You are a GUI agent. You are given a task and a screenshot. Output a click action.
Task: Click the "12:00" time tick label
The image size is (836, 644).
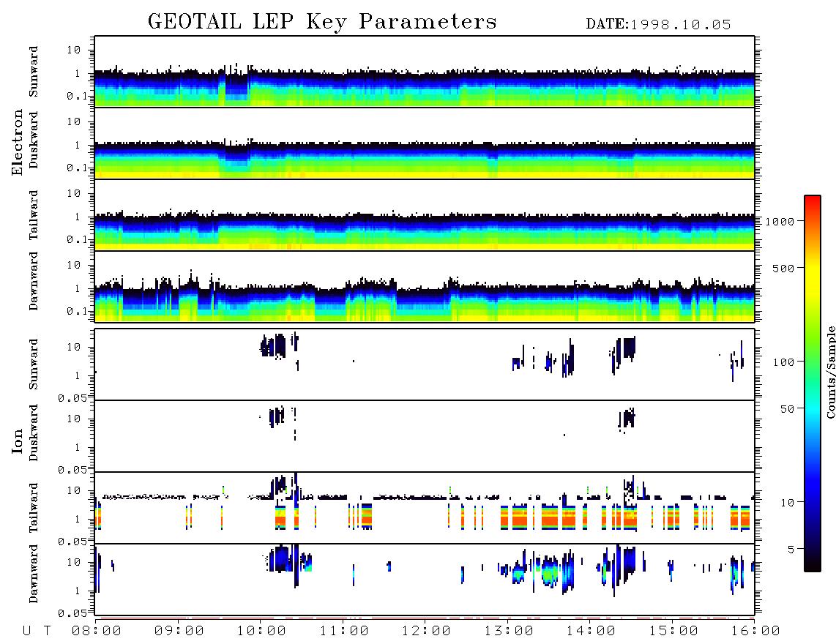tap(427, 632)
